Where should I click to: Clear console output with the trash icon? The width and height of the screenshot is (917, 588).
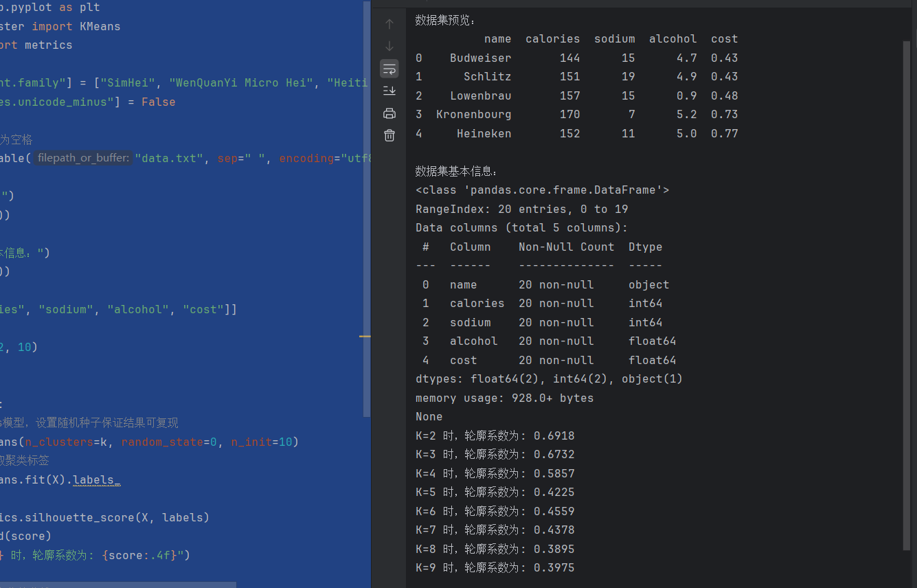[x=389, y=135]
